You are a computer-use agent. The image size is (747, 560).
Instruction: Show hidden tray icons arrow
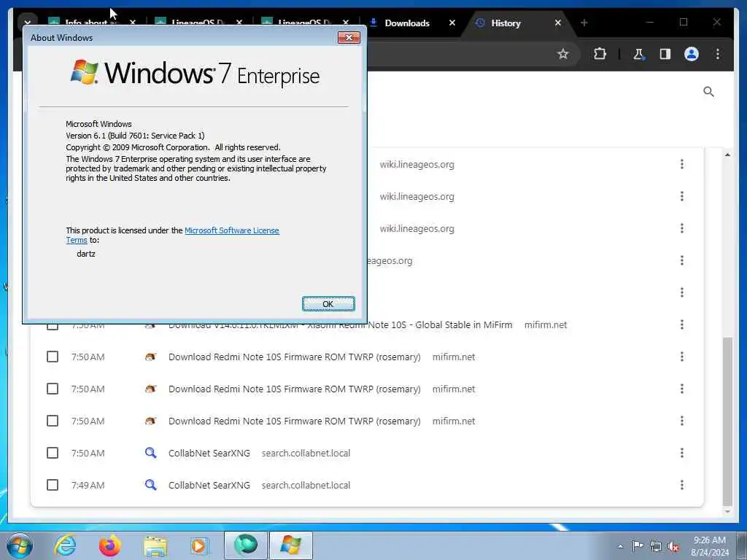pyautogui.click(x=620, y=546)
